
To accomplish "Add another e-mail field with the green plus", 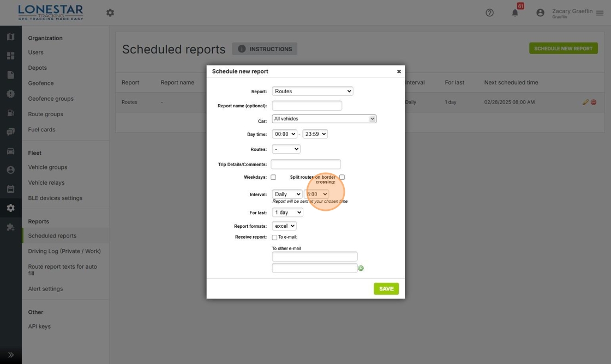I will [361, 268].
